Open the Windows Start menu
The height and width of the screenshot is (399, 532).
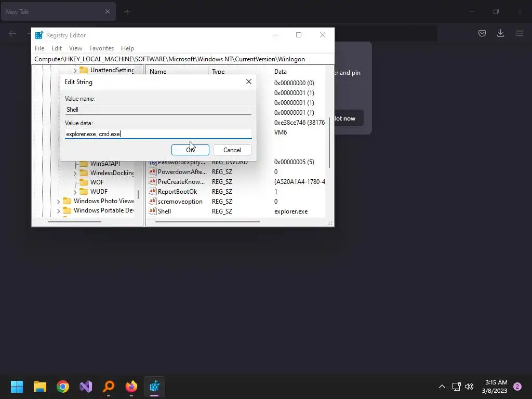(x=17, y=387)
